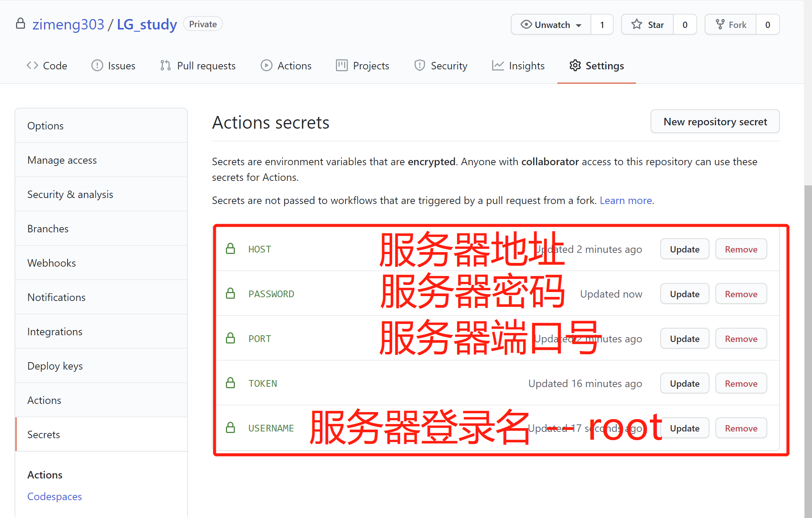
Task: Click the lock icon next to HOST
Action: (231, 249)
